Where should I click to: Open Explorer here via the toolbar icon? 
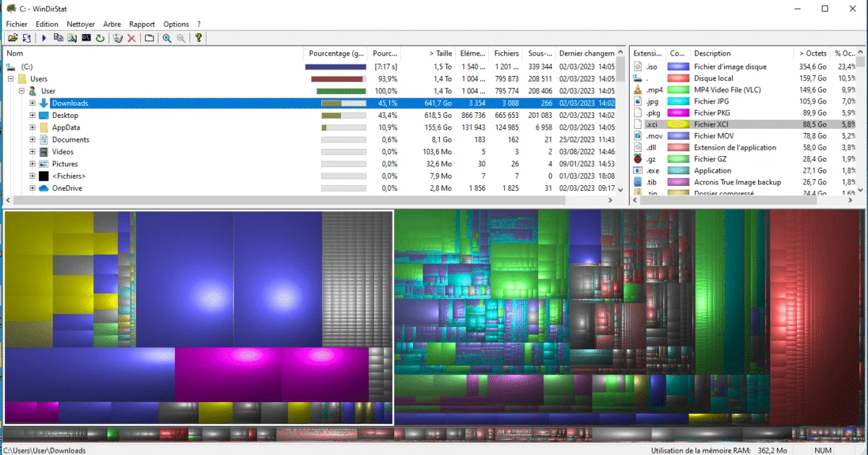(72, 38)
